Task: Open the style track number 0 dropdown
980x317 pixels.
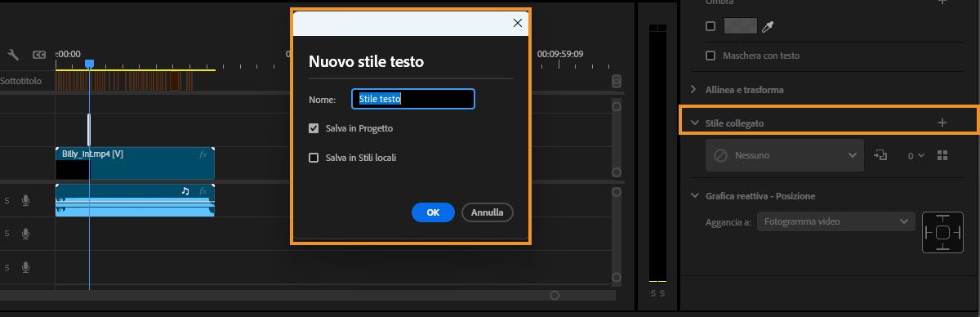Action: (916, 155)
